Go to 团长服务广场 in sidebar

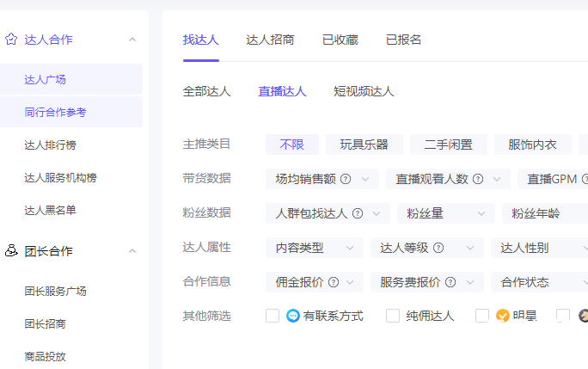(x=56, y=292)
